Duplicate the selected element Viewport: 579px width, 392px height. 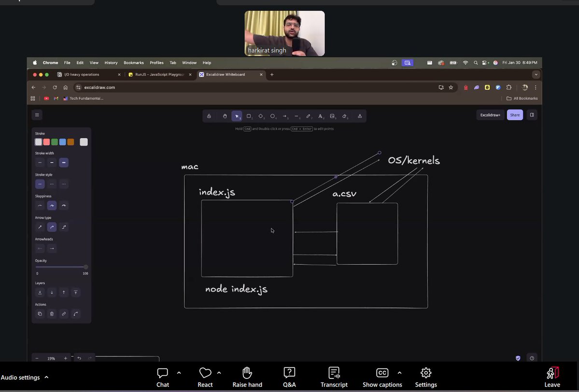[40, 314]
